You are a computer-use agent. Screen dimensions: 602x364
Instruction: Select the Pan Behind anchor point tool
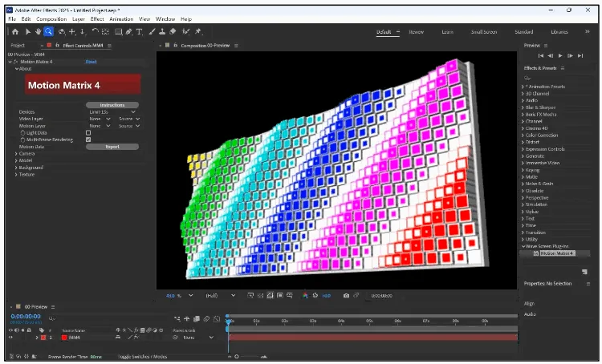click(106, 32)
